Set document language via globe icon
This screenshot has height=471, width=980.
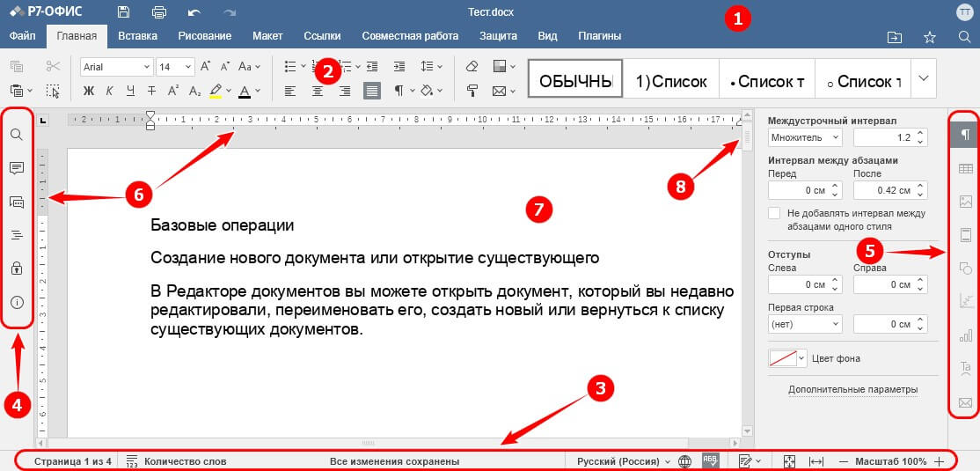685,461
